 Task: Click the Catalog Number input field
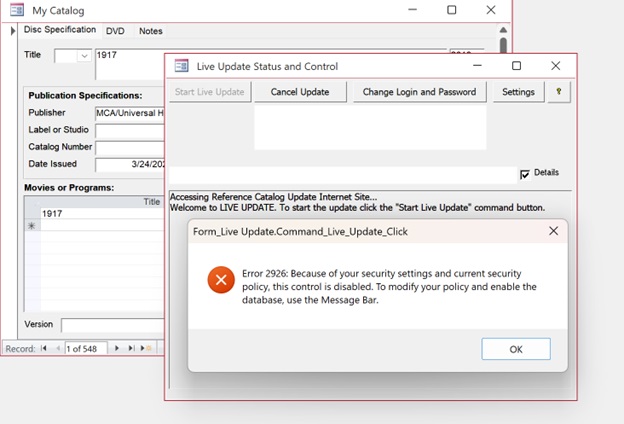pos(130,147)
